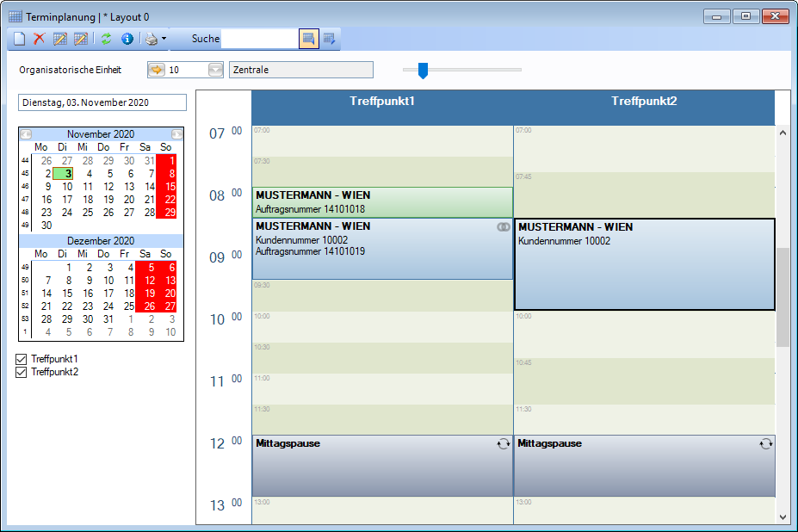The width and height of the screenshot is (798, 532).
Task: Uncheck the Treffpunkt1 checkbox
Action: 22,359
